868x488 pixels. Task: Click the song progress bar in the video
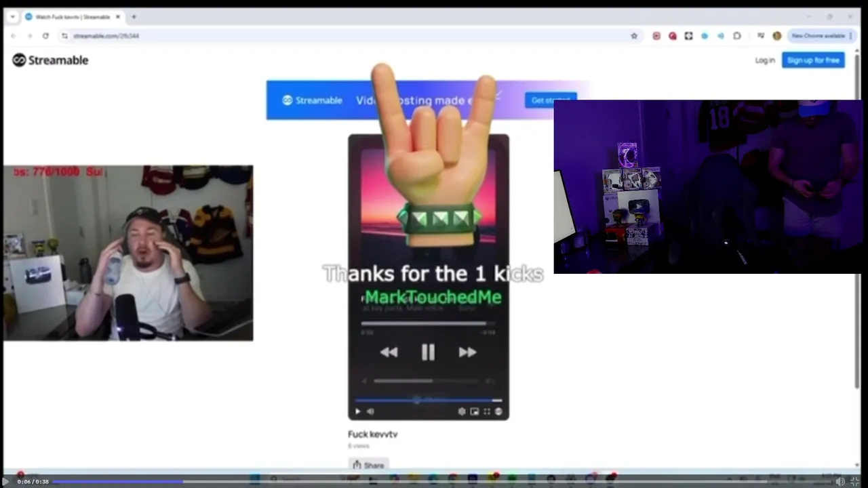[428, 324]
